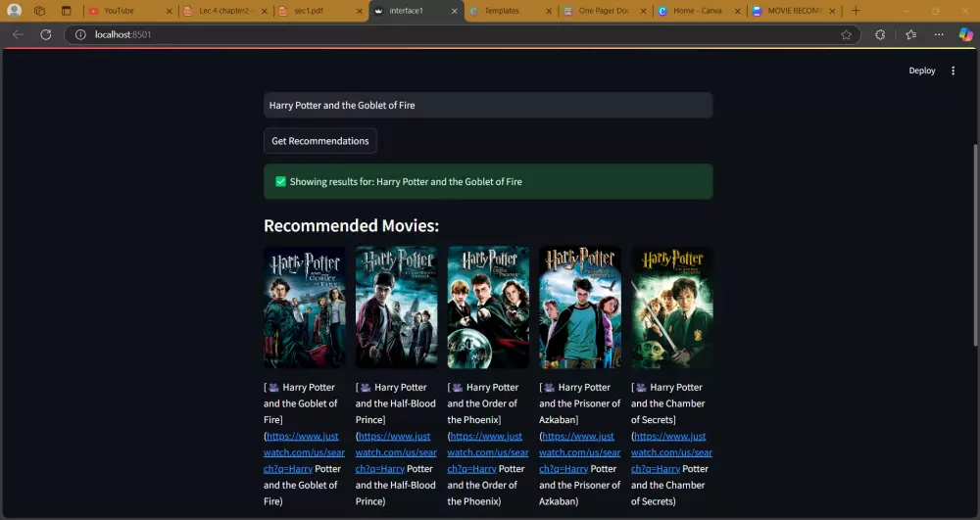
Task: Click the movie title input field
Action: pyautogui.click(x=488, y=106)
